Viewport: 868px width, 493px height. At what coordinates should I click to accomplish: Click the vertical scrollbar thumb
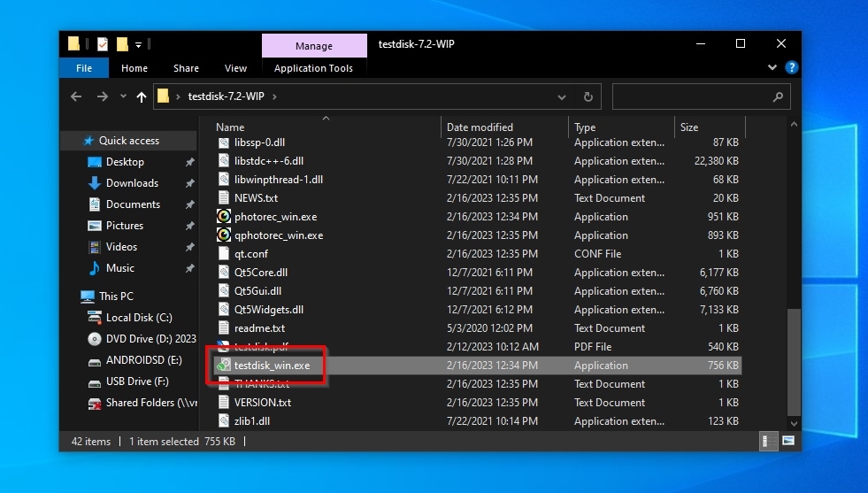794,361
